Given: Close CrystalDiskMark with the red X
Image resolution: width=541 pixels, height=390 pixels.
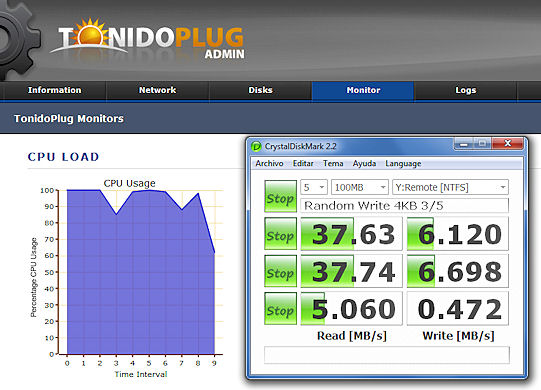Looking at the screenshot, I should point(508,143).
